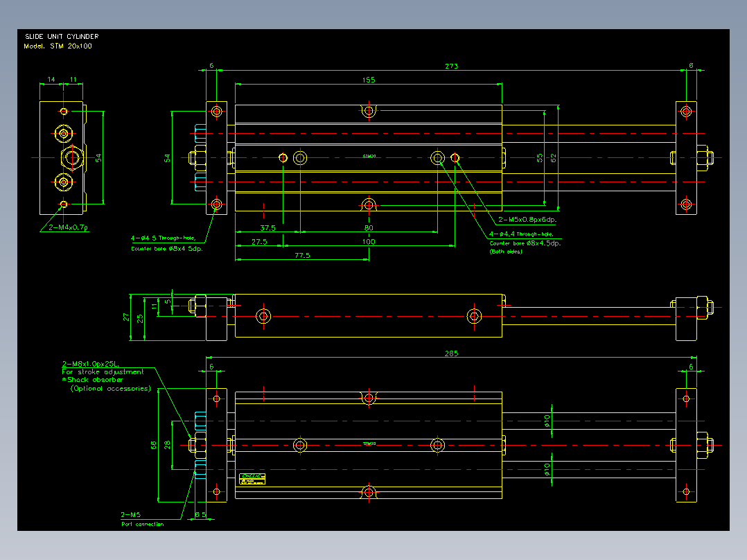Click the "Port connection" label
The width and height of the screenshot is (747, 560).
(x=143, y=524)
